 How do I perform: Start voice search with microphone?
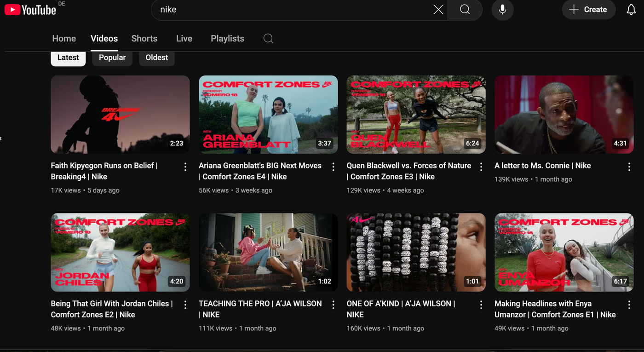502,10
